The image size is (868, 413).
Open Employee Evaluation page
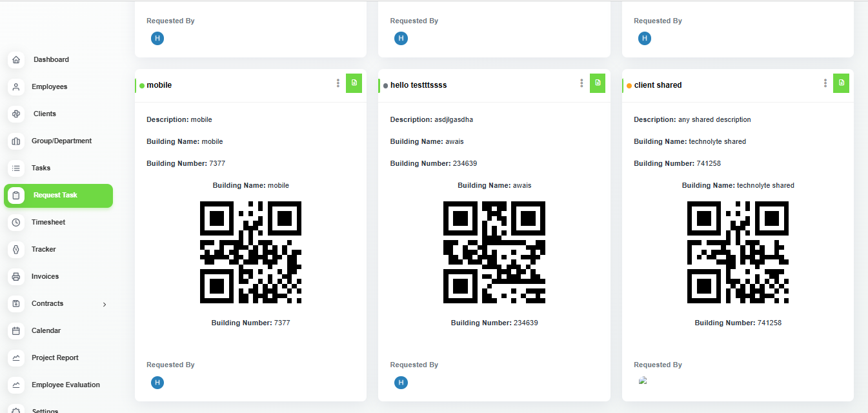[65, 385]
